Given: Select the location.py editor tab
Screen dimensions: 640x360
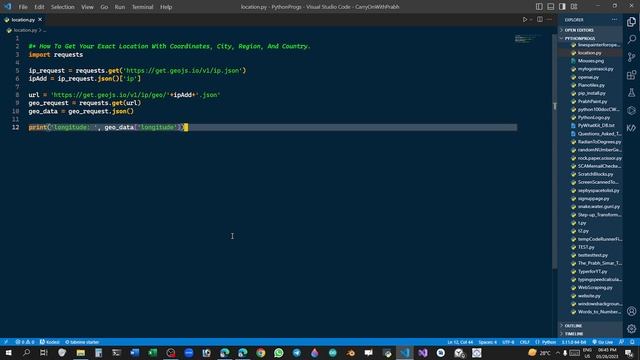Looking at the screenshot, I should coord(23,20).
